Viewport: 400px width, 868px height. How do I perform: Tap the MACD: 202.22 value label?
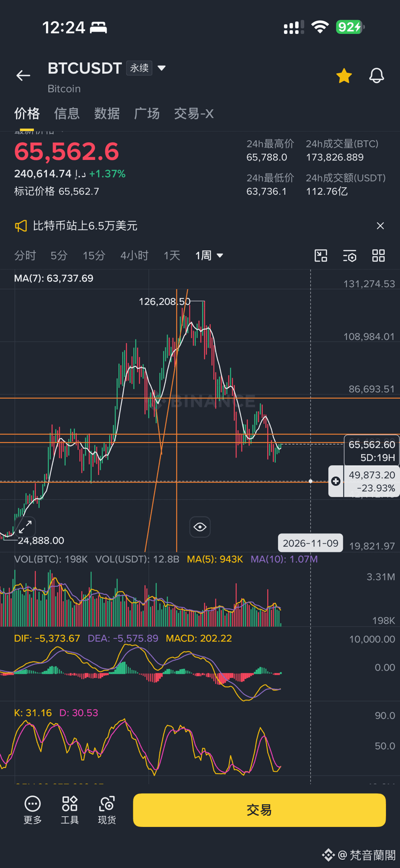click(x=199, y=638)
